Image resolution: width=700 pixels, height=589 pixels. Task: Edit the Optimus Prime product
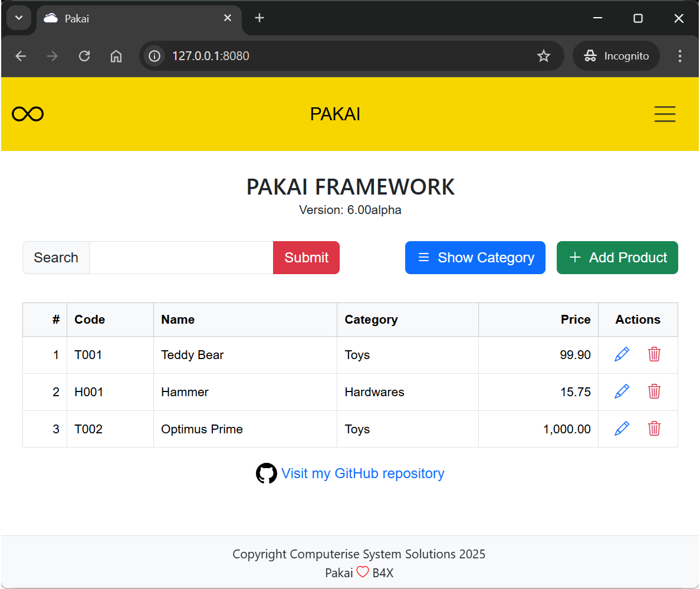pyautogui.click(x=622, y=429)
